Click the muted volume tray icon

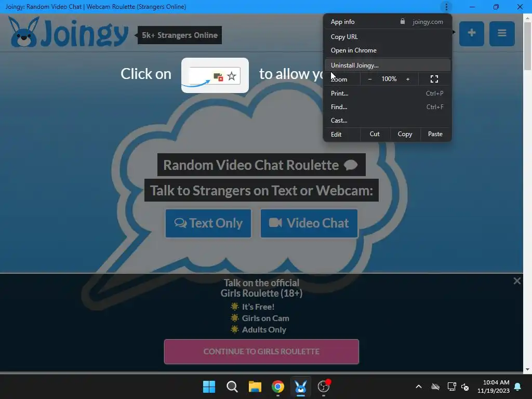point(465,387)
